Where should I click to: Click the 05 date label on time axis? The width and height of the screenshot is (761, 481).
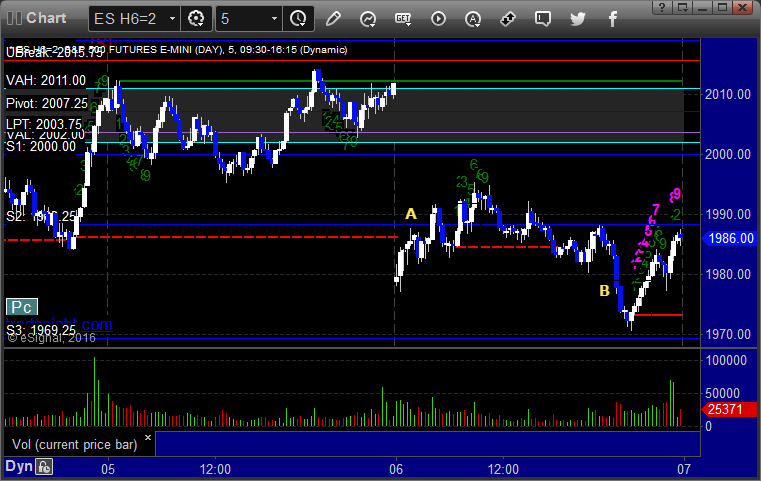click(x=108, y=469)
